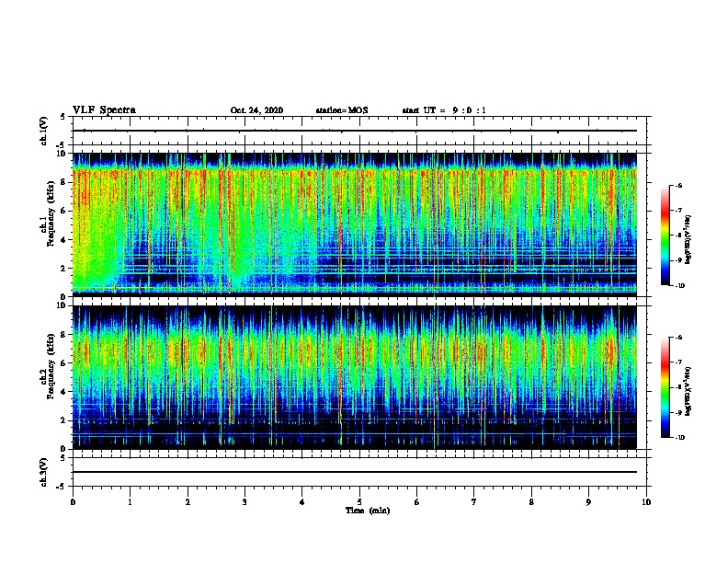Click the "-6" value on ch.1 colorbar
Image resolution: width=728 pixels, height=563 pixels.
pos(678,186)
